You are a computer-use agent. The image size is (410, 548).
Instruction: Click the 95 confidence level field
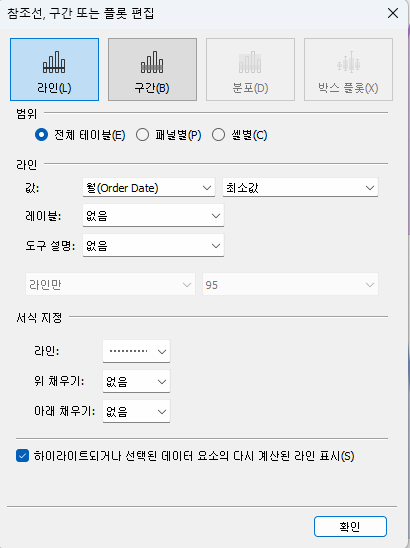(x=290, y=284)
